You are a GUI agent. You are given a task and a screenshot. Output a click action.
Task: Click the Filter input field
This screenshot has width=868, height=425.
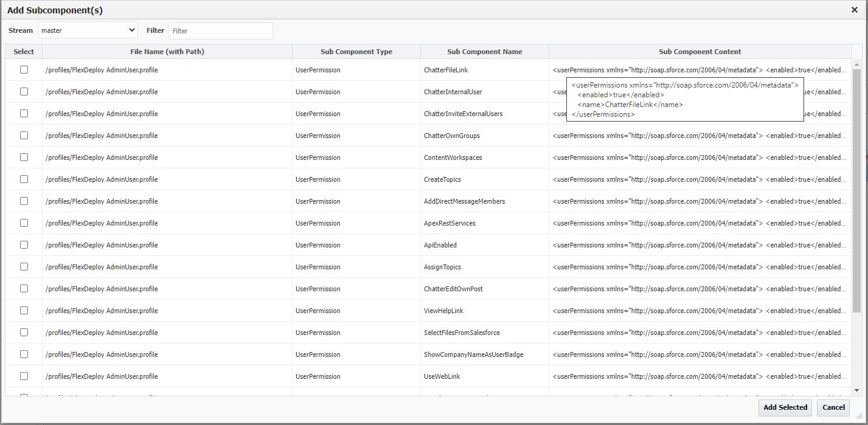pyautogui.click(x=221, y=30)
